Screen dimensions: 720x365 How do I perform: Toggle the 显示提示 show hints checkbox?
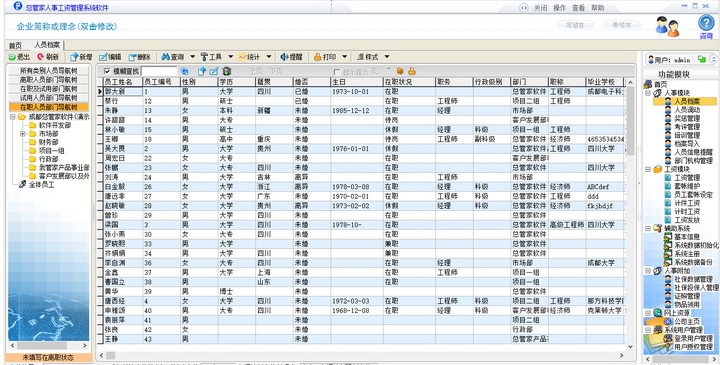(337, 72)
